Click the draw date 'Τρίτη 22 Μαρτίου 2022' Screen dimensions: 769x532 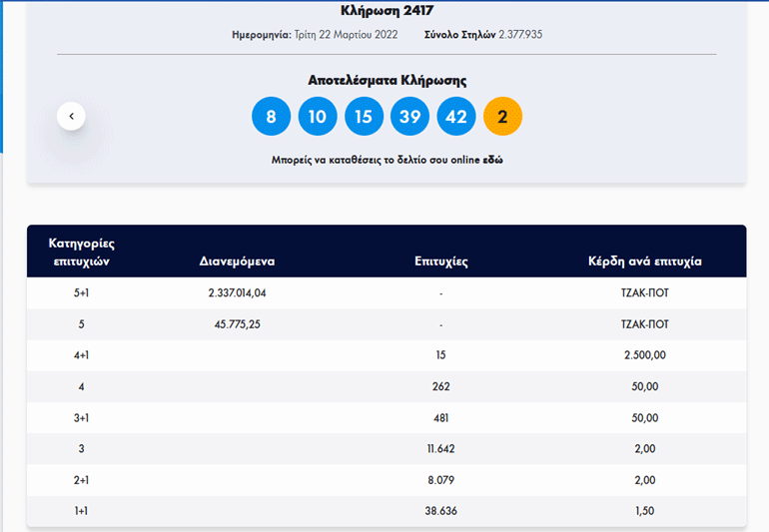coord(346,35)
